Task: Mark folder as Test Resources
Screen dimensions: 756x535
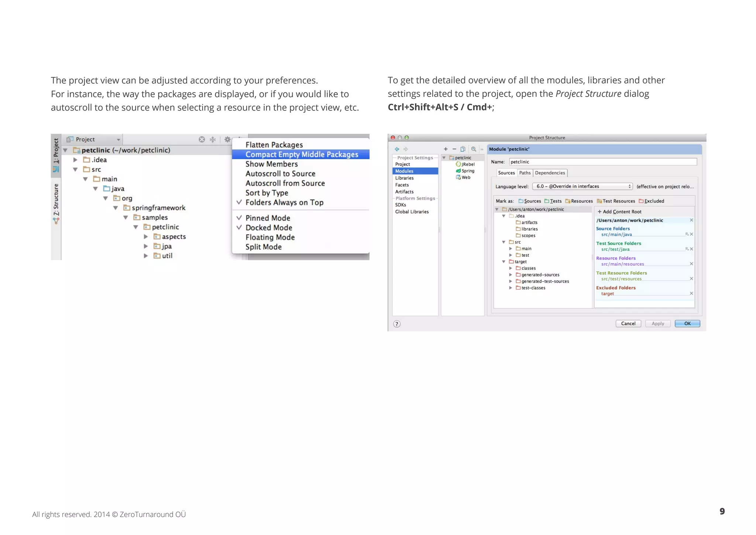Action: click(616, 201)
